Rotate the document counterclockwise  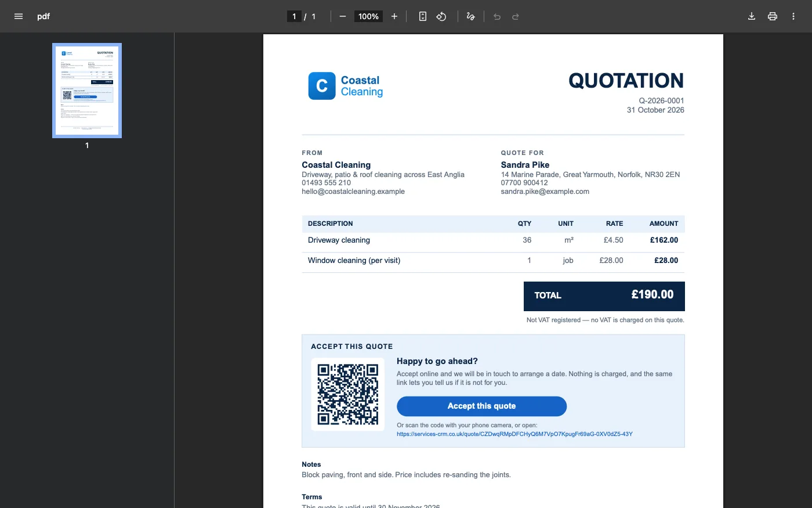click(441, 16)
